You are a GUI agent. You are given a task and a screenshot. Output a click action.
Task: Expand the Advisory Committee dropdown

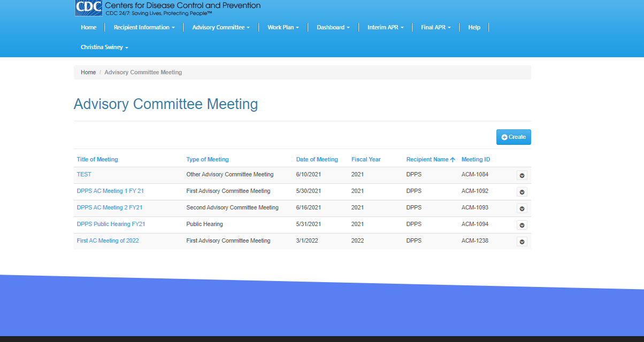[220, 27]
